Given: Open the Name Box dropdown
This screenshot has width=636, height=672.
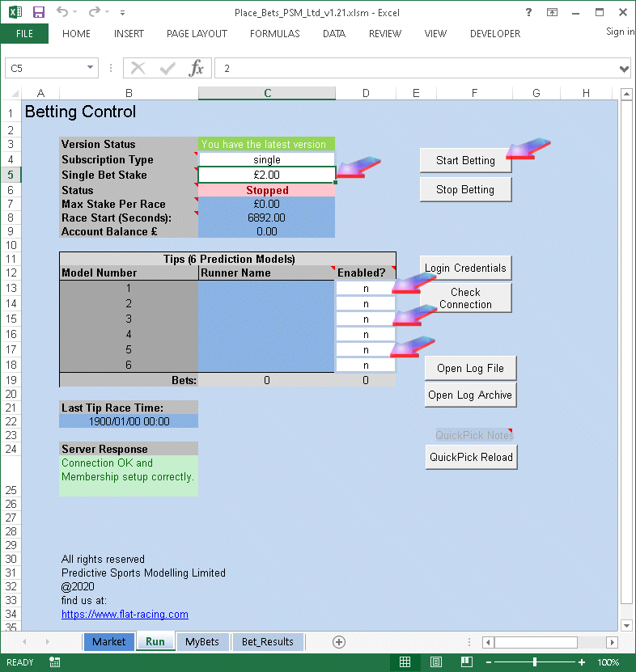Looking at the screenshot, I should point(91,69).
